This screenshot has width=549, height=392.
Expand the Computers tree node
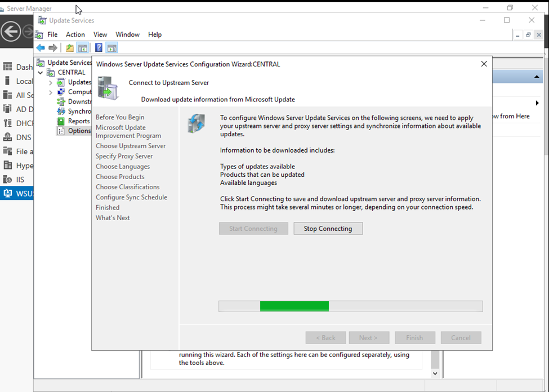click(51, 92)
